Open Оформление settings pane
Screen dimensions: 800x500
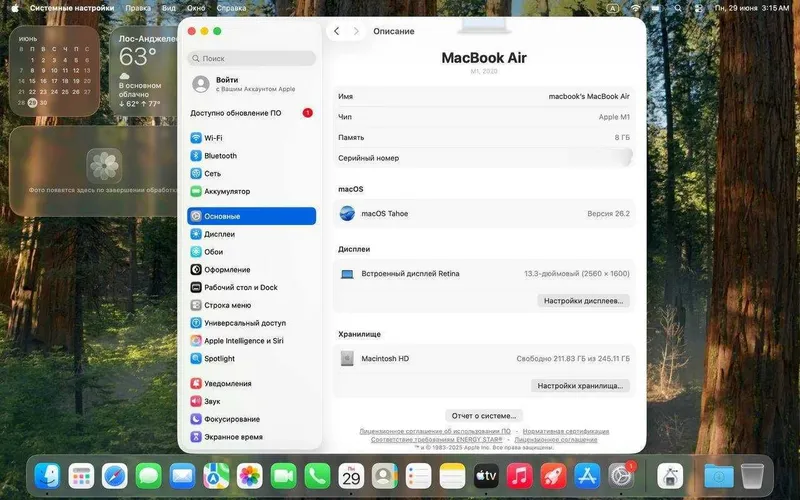click(x=251, y=269)
